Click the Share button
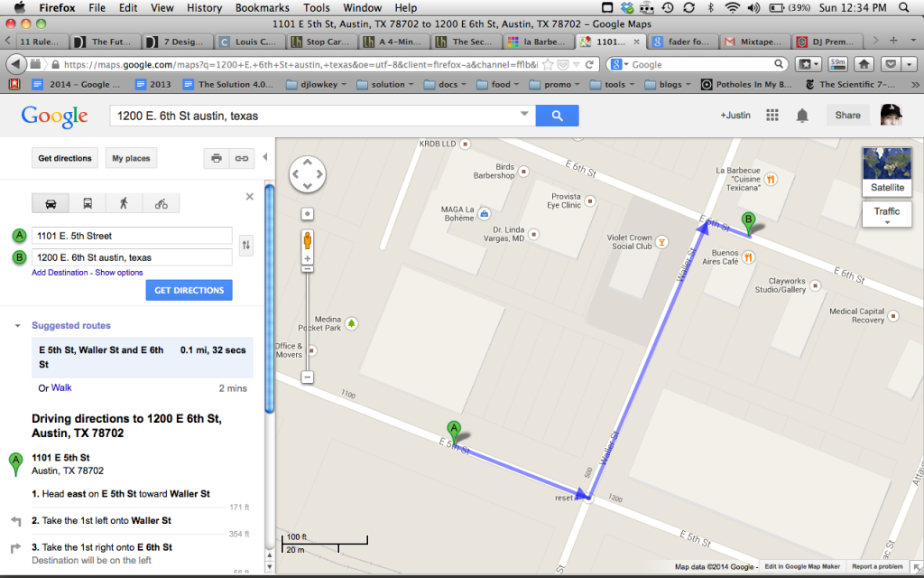 point(847,116)
